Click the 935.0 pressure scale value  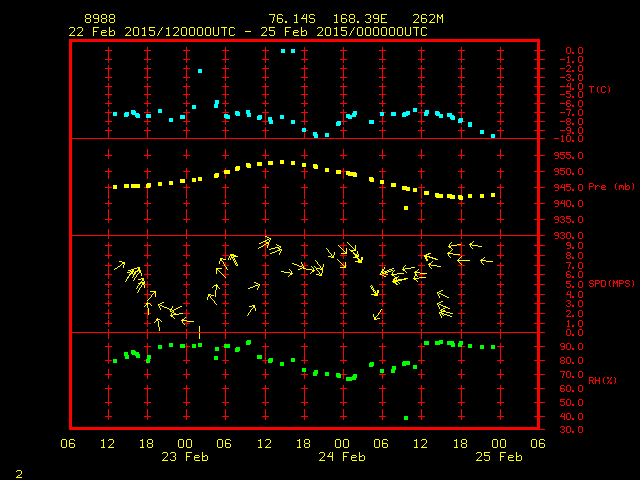click(x=569, y=220)
